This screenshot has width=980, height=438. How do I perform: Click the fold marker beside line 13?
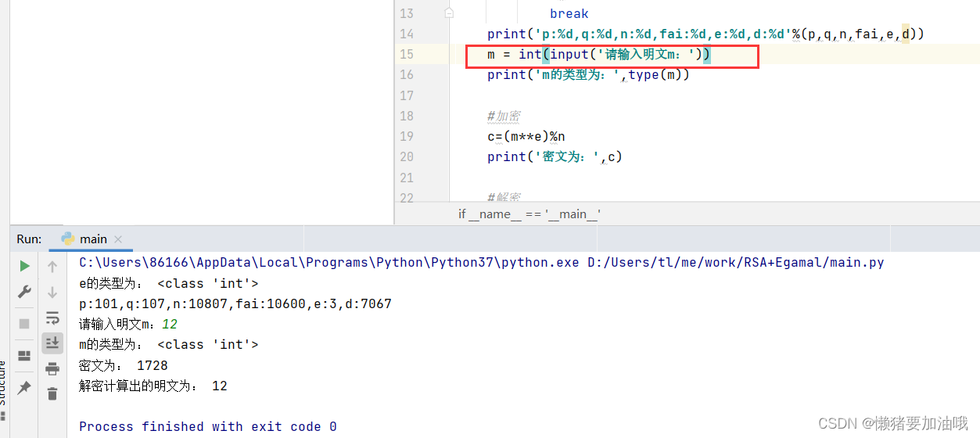click(449, 13)
